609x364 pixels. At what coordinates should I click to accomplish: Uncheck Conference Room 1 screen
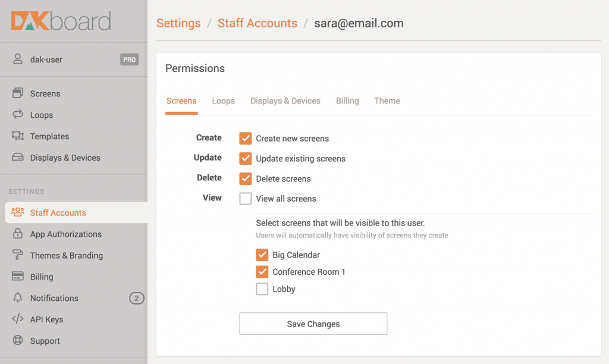[262, 272]
